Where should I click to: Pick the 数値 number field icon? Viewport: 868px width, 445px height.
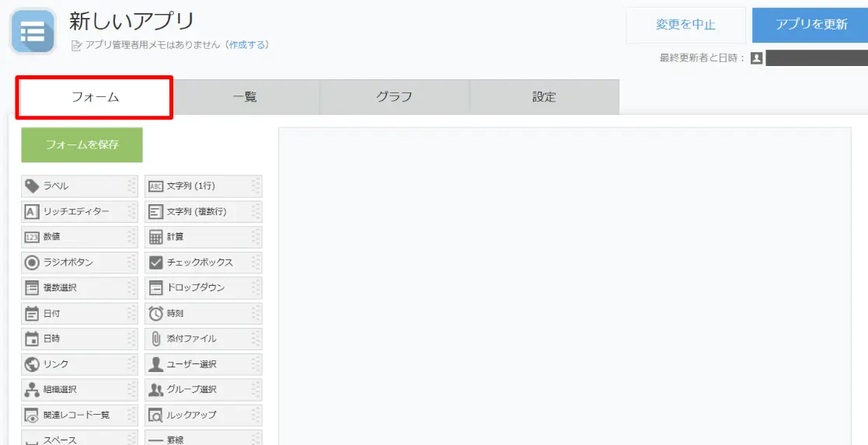32,237
